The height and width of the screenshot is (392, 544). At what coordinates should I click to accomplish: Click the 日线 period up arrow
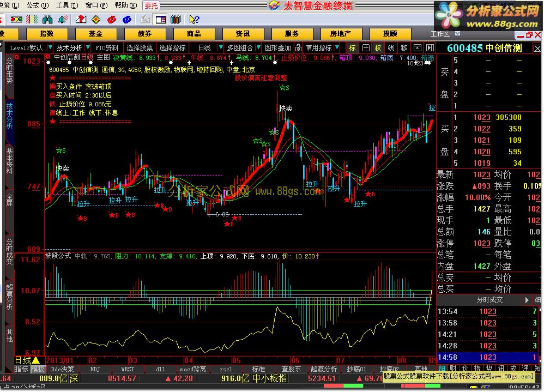(36, 360)
